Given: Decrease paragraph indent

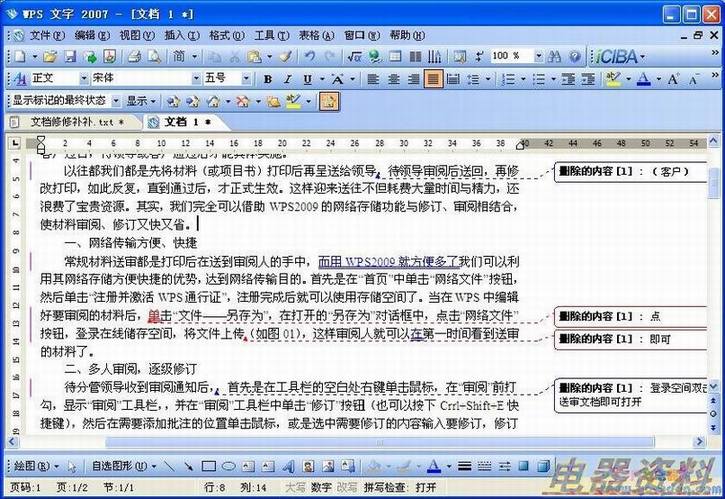Looking at the screenshot, I should point(568,80).
